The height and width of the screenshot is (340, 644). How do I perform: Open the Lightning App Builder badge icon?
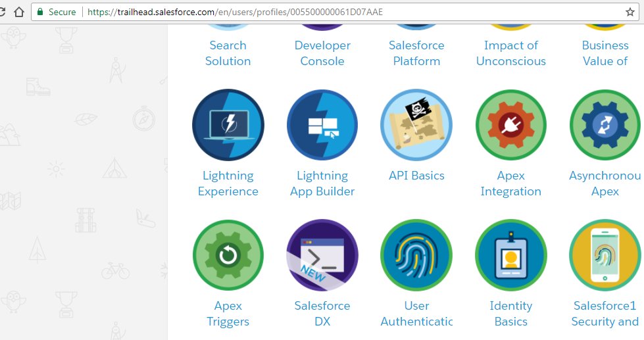(322, 125)
